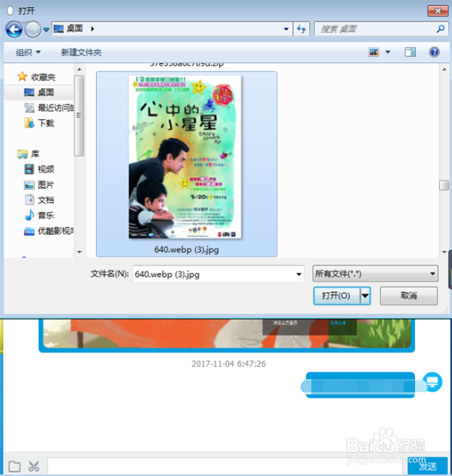Image resolution: width=452 pixels, height=476 pixels.
Task: Toggle the preview pane icon
Action: pyautogui.click(x=410, y=52)
